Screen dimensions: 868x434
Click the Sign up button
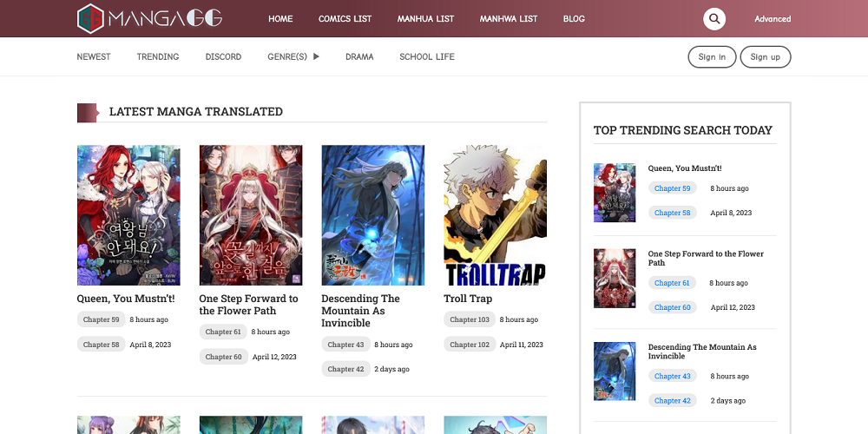click(x=766, y=57)
